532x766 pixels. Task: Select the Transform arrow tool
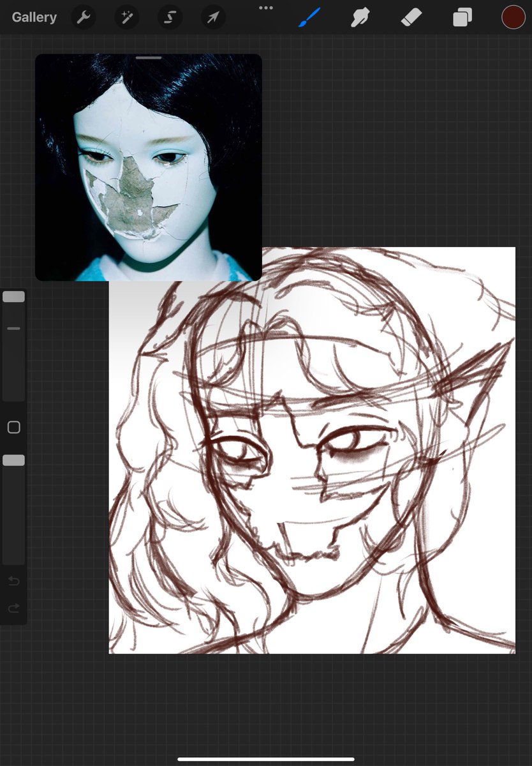212,17
